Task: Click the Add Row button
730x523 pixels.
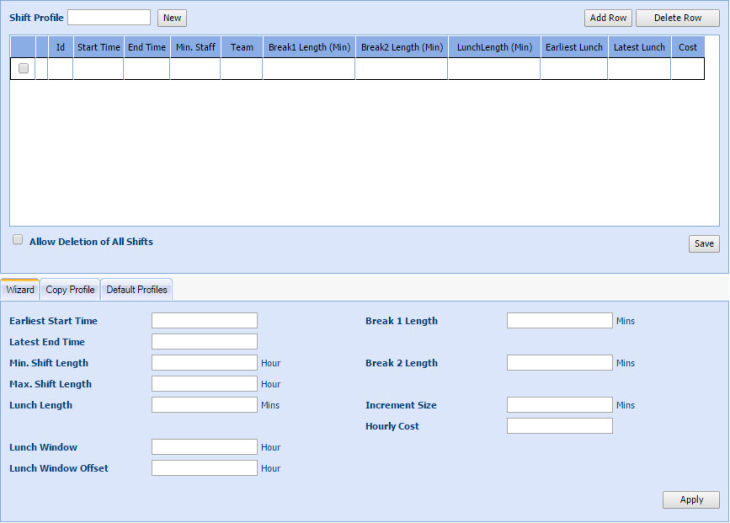Action: coord(608,18)
